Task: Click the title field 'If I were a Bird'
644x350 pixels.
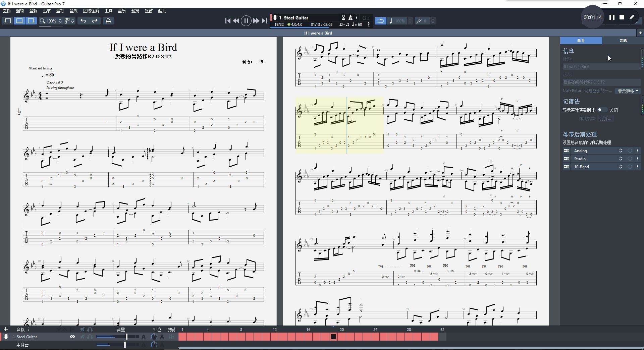Action: click(x=601, y=67)
